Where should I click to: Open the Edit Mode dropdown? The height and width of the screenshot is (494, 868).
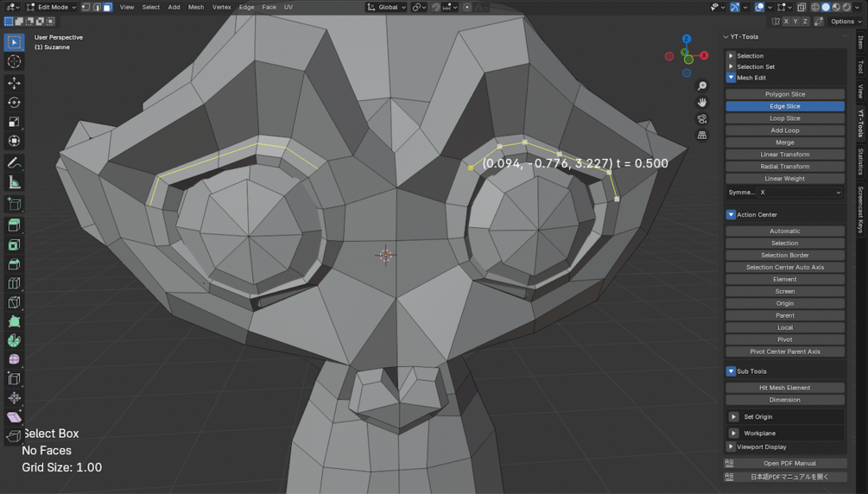pos(51,7)
